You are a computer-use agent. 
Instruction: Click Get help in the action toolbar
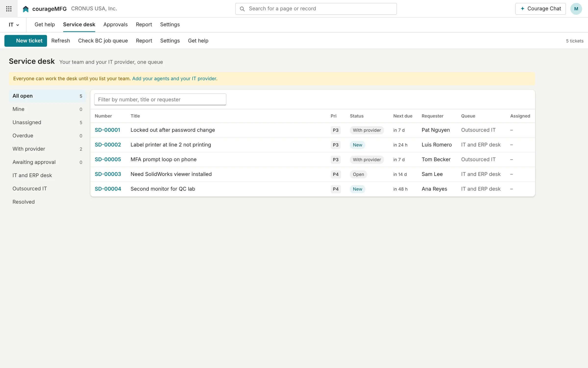(198, 41)
